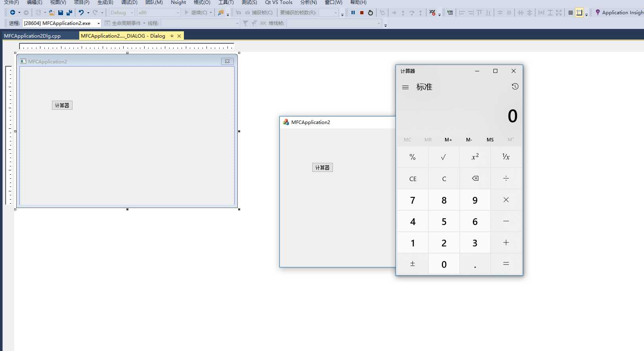Open the 帮助(H) menu

pos(358,2)
